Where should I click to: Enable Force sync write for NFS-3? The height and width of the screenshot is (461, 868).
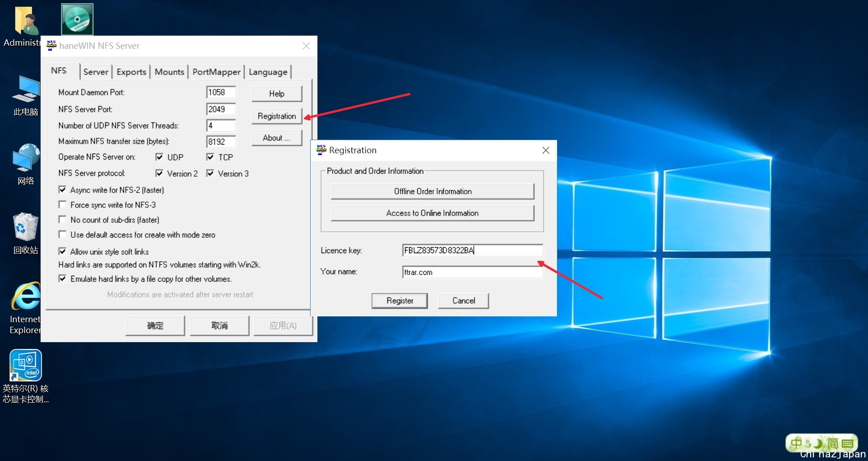coord(62,205)
